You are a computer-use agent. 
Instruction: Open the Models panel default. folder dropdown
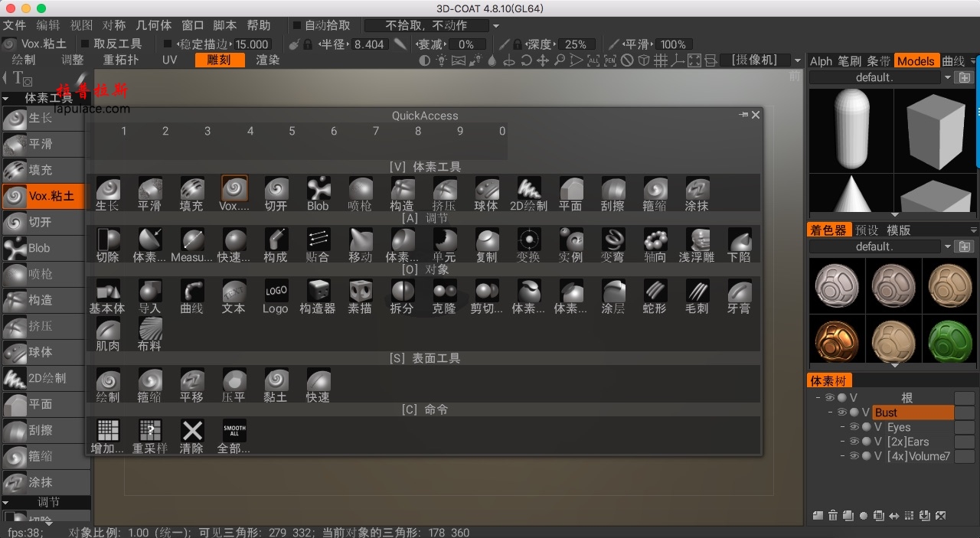tap(948, 77)
